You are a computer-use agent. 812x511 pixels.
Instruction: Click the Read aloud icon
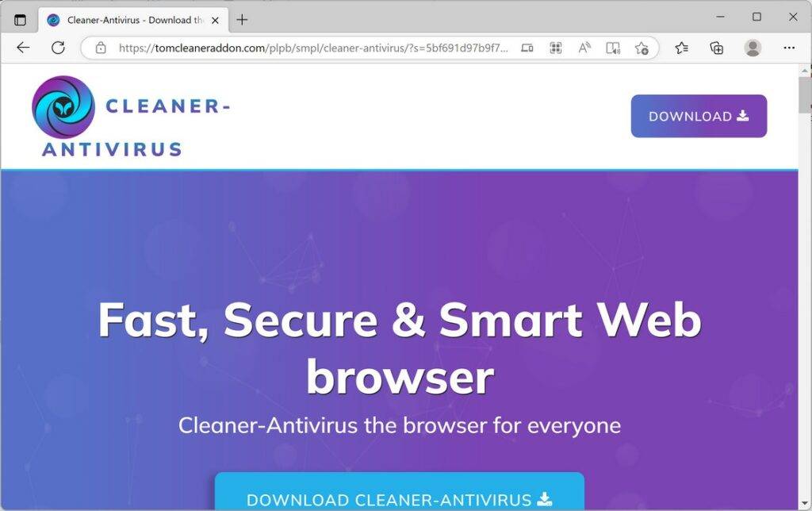[x=584, y=48]
